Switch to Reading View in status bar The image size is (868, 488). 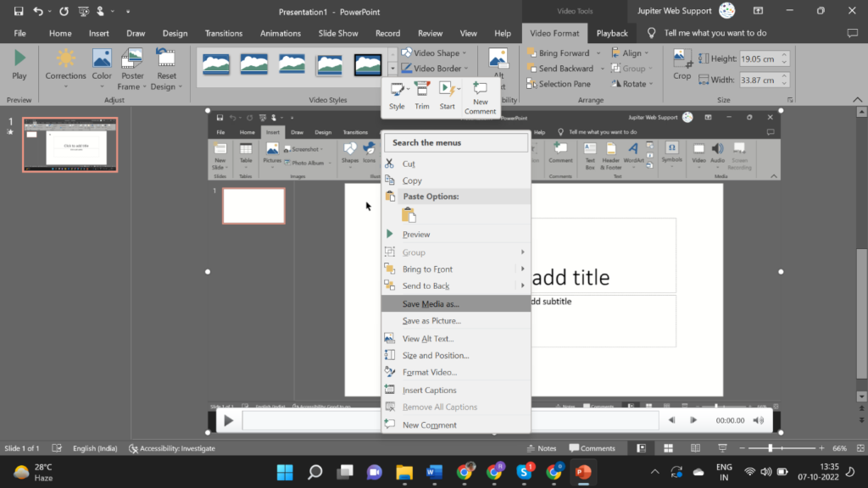(695, 448)
